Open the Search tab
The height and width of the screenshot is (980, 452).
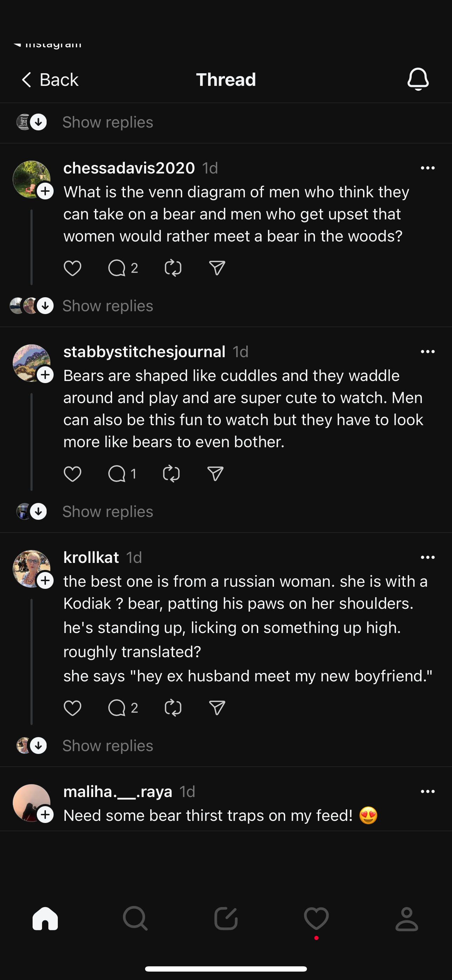pyautogui.click(x=136, y=919)
